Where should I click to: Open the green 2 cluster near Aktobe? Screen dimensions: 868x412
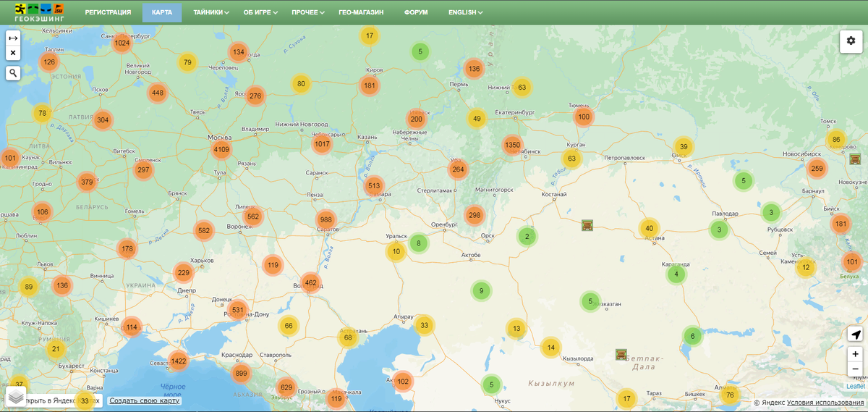pos(527,236)
